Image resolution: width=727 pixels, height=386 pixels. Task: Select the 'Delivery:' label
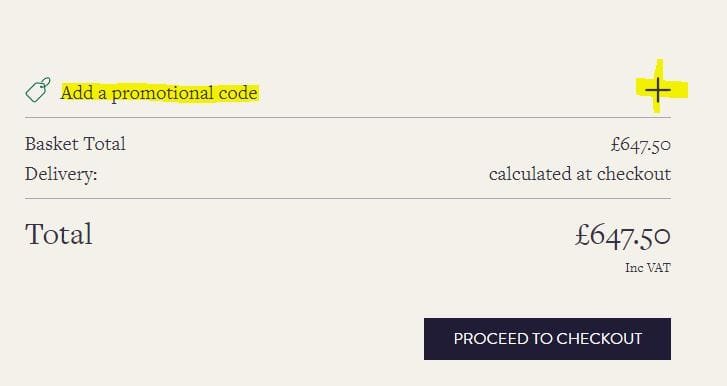(x=61, y=174)
